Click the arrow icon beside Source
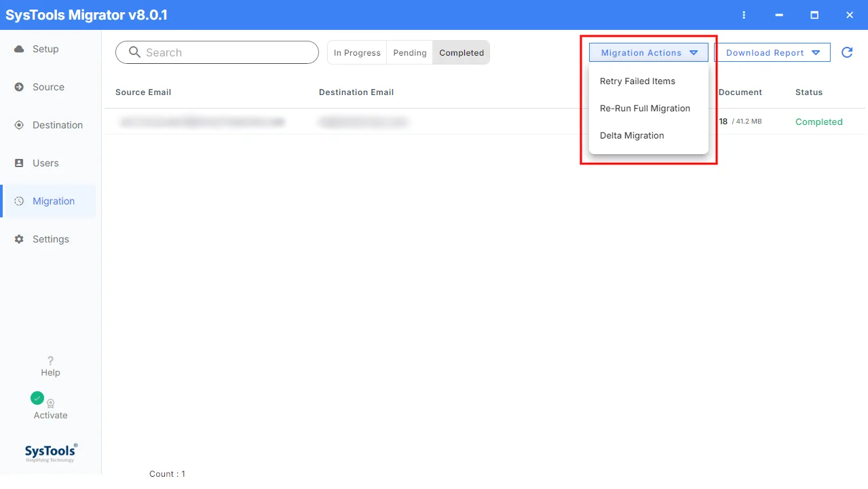The width and height of the screenshot is (868, 489). pyautogui.click(x=19, y=87)
